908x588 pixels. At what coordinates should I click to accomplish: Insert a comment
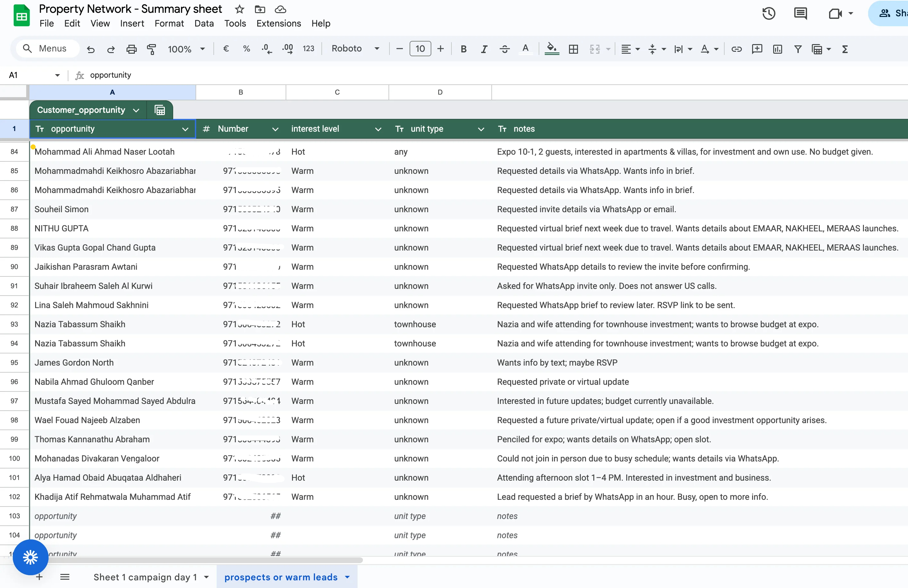pos(757,49)
